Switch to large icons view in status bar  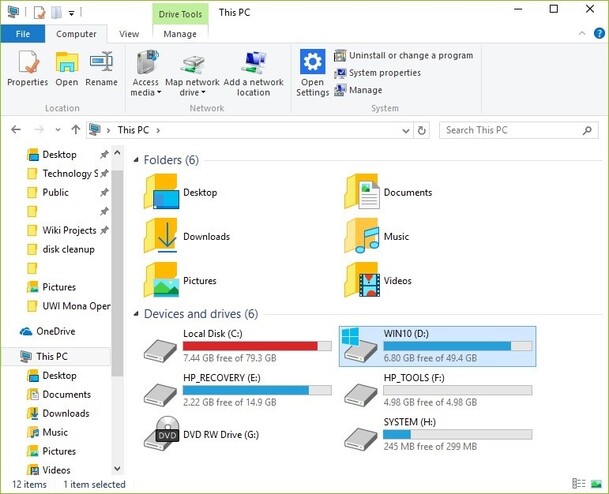coord(597,484)
